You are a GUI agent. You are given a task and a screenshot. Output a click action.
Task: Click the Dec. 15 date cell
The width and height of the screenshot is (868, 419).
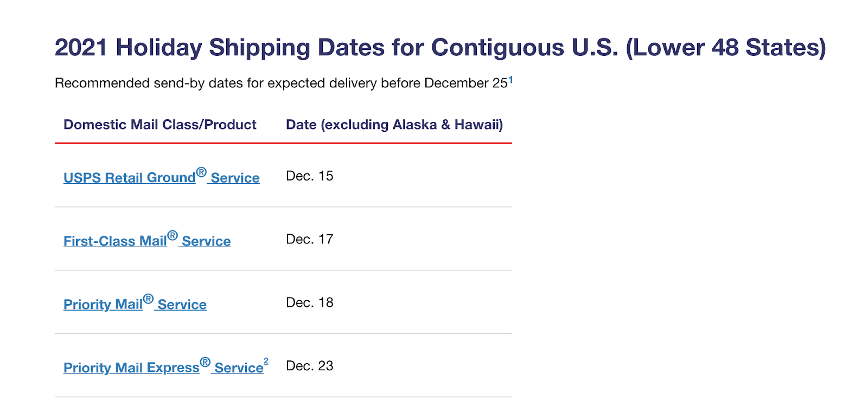310,176
